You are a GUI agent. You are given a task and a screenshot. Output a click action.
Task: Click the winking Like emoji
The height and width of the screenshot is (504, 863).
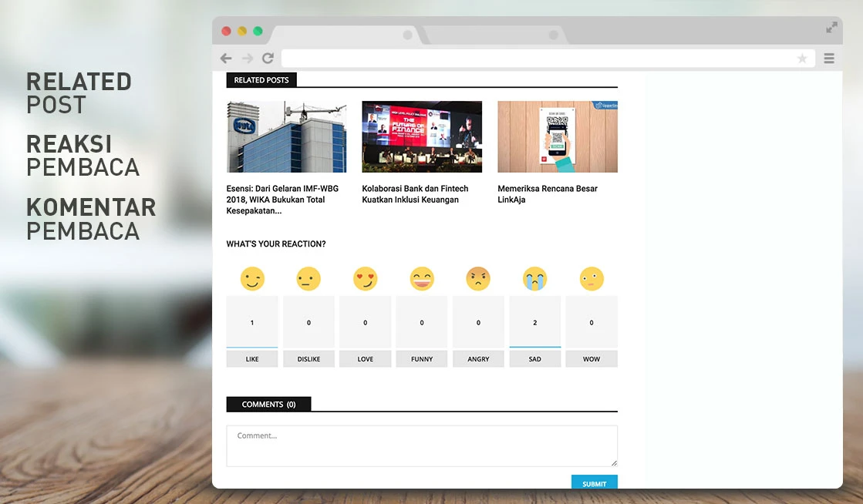click(x=252, y=278)
